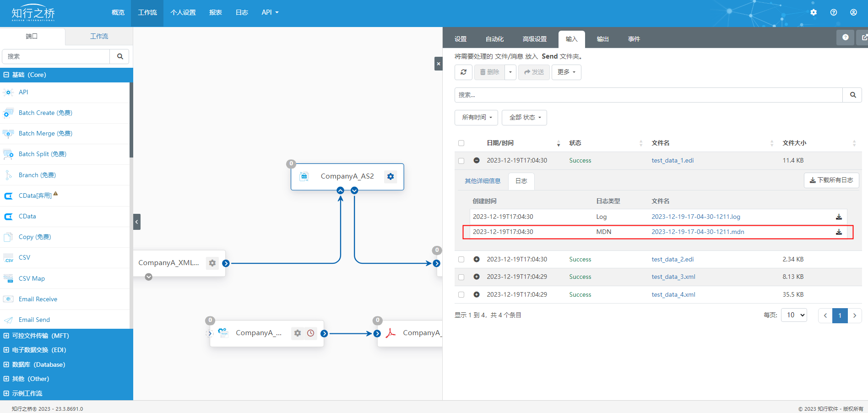Screen dimensions: 868x413
Task: Open panel in new window icon
Action: point(864,38)
